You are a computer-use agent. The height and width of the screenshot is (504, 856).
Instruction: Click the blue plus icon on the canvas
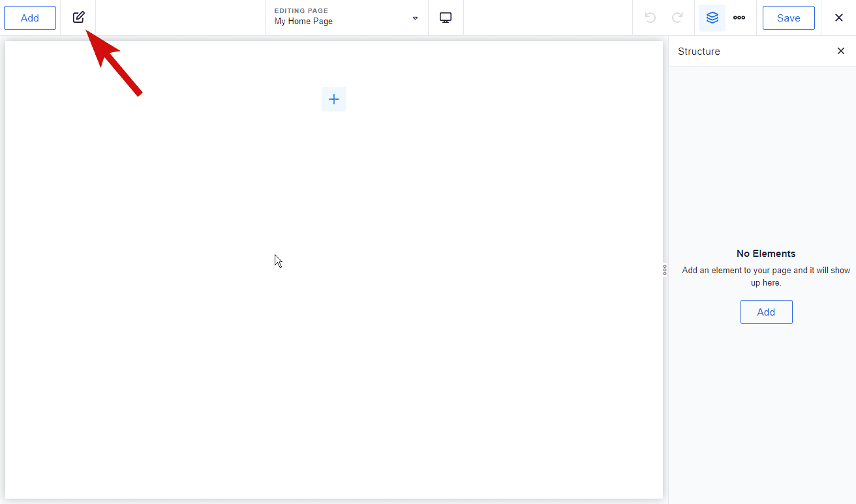(334, 99)
